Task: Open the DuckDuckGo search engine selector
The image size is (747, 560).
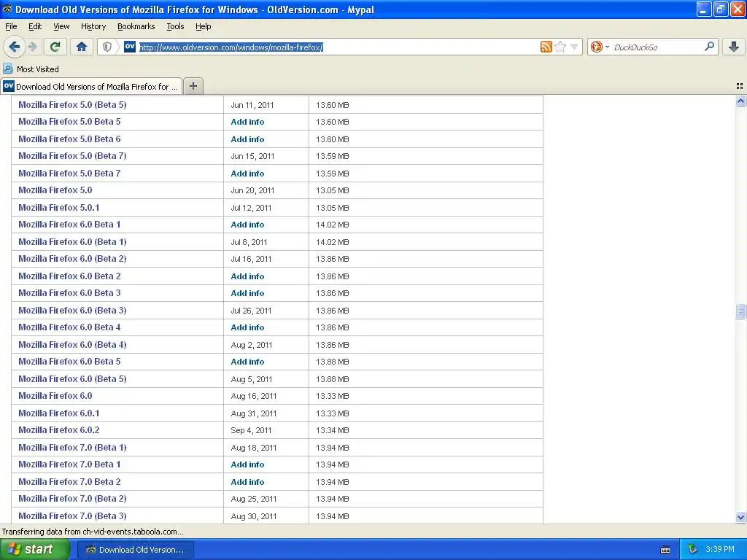Action: point(600,47)
